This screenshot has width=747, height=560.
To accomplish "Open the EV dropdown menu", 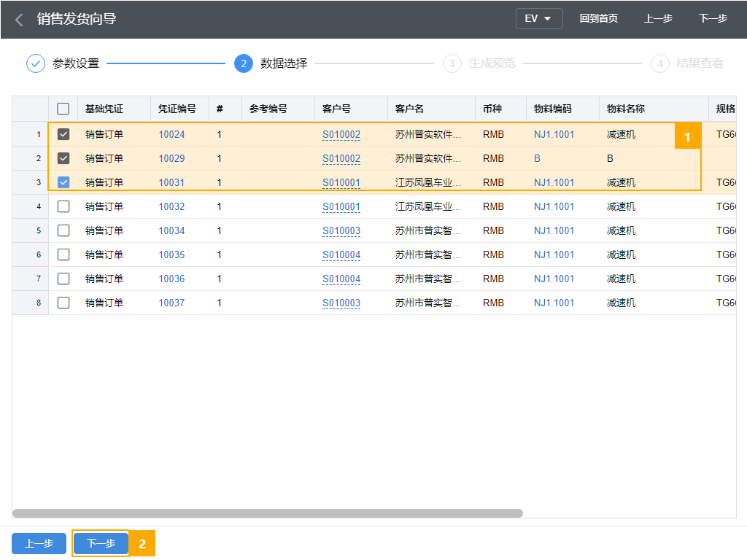I will (539, 18).
